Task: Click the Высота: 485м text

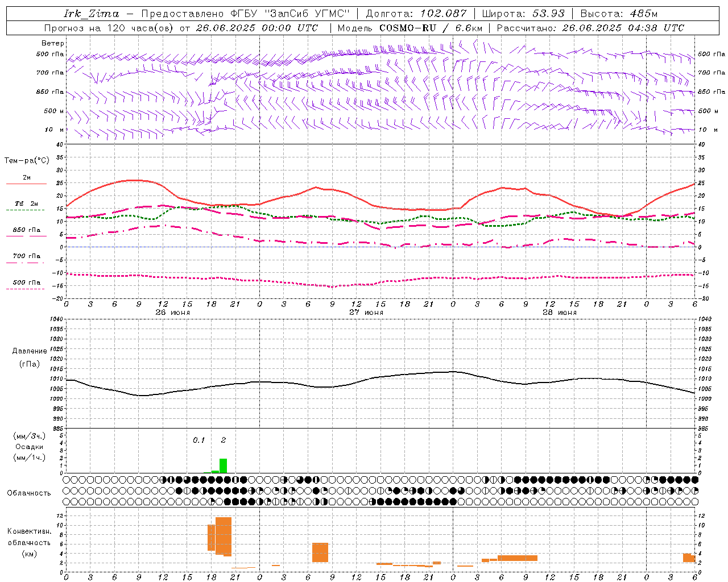Action: pyautogui.click(x=619, y=14)
